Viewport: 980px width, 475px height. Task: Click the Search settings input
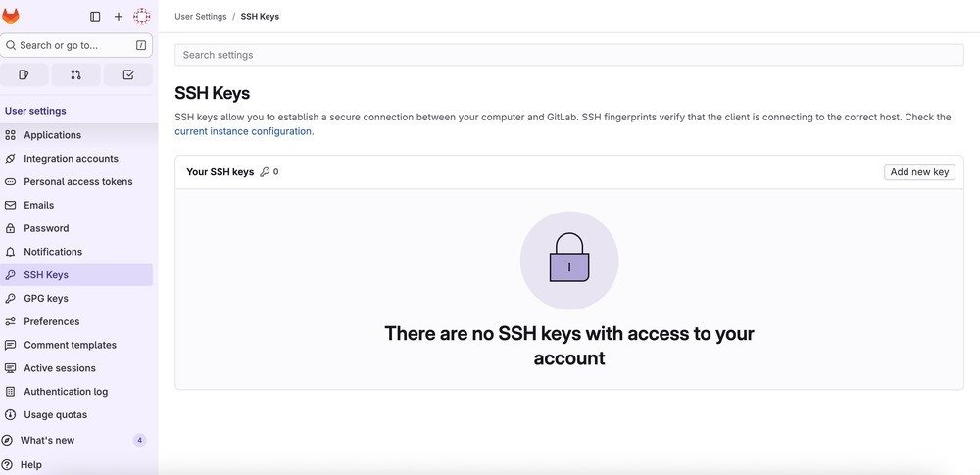(568, 55)
